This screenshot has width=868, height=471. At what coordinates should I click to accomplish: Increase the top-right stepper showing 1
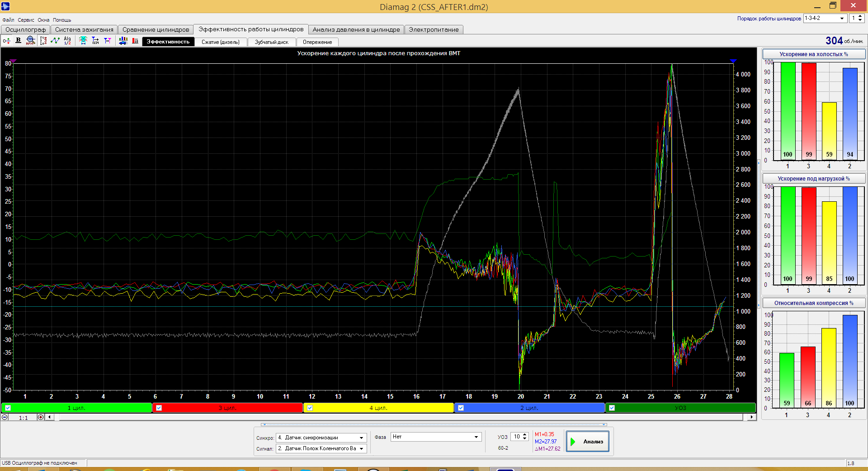click(860, 16)
